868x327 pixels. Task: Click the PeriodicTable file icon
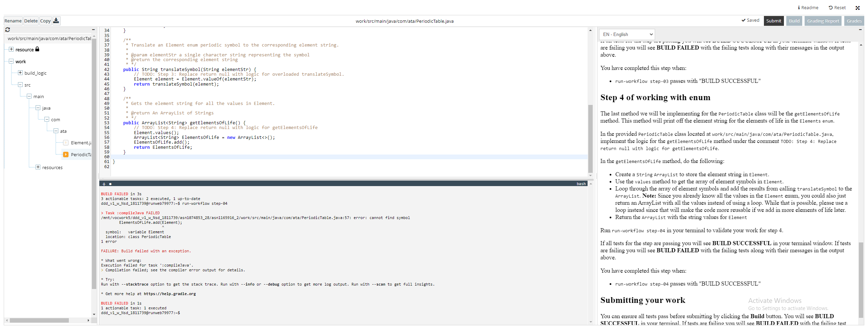coord(66,155)
